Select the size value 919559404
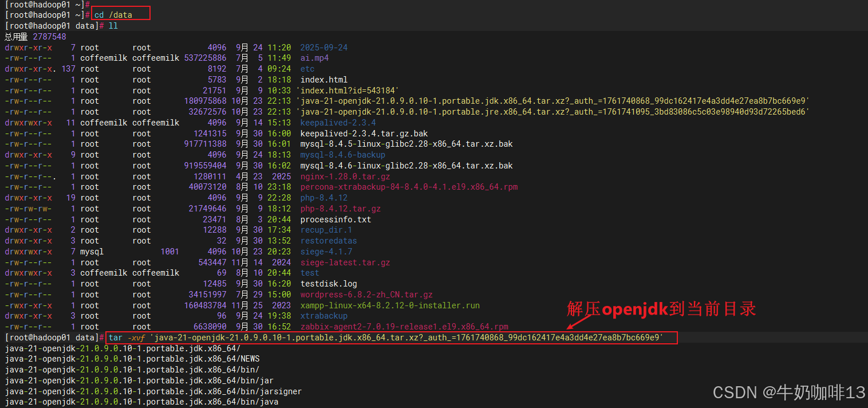The image size is (868, 408). click(206, 166)
